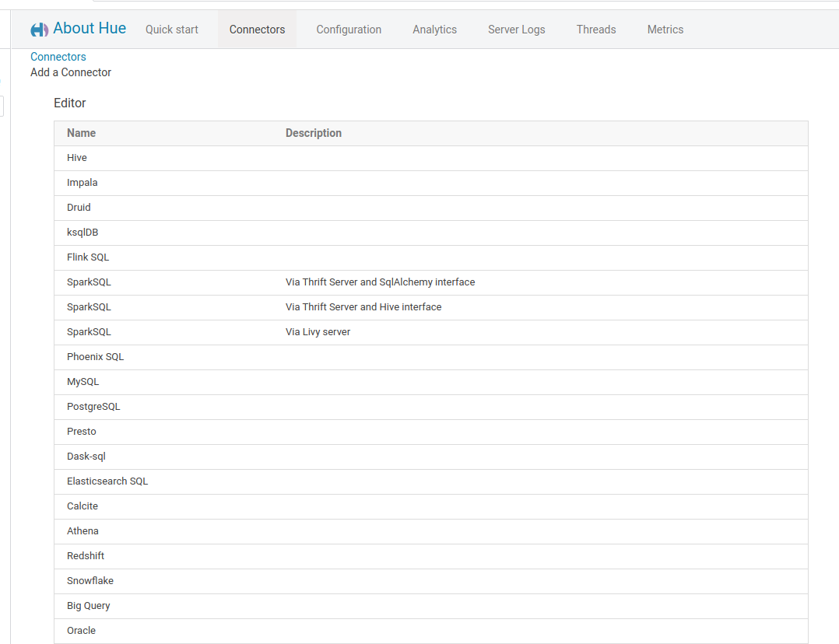Pick the PostgreSQL connector

pos(93,407)
